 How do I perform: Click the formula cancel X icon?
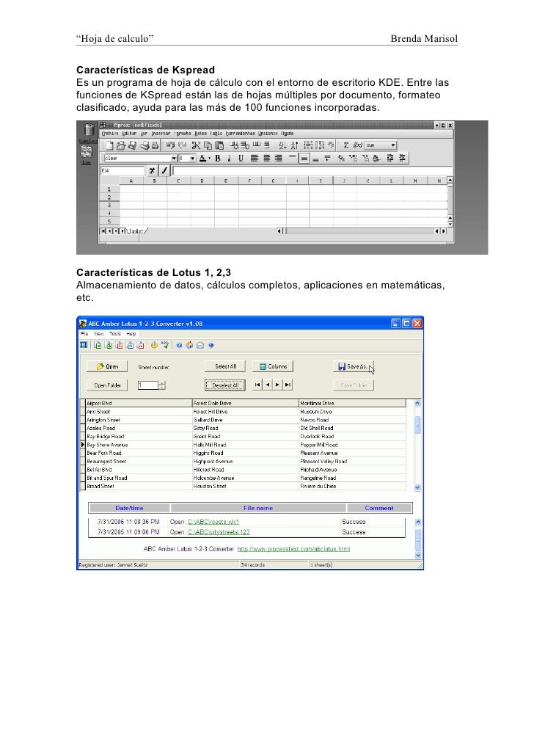[152, 171]
